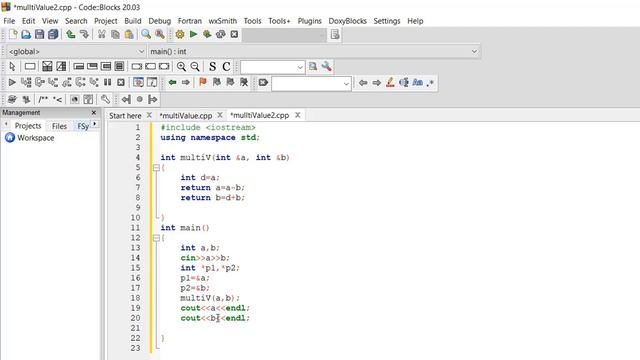Viewport: 640px width, 360px height.
Task: Open the Replace tool icon
Action: (x=160, y=34)
